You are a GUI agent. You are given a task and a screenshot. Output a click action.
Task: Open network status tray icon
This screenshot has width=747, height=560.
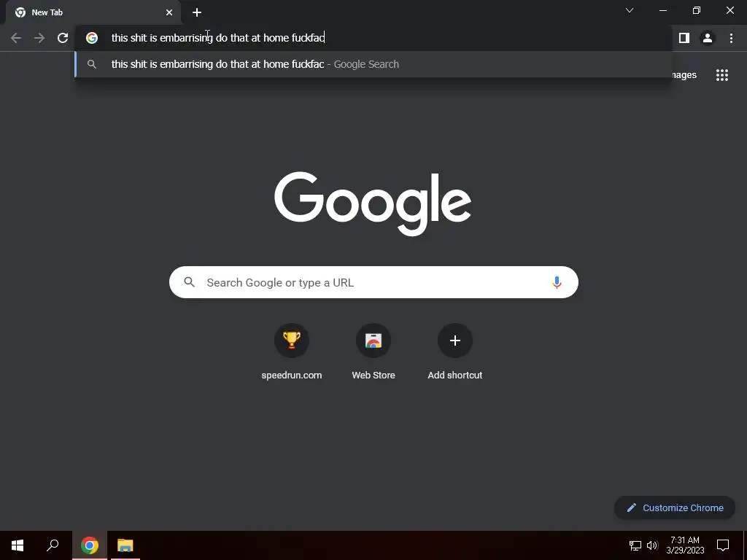635,545
